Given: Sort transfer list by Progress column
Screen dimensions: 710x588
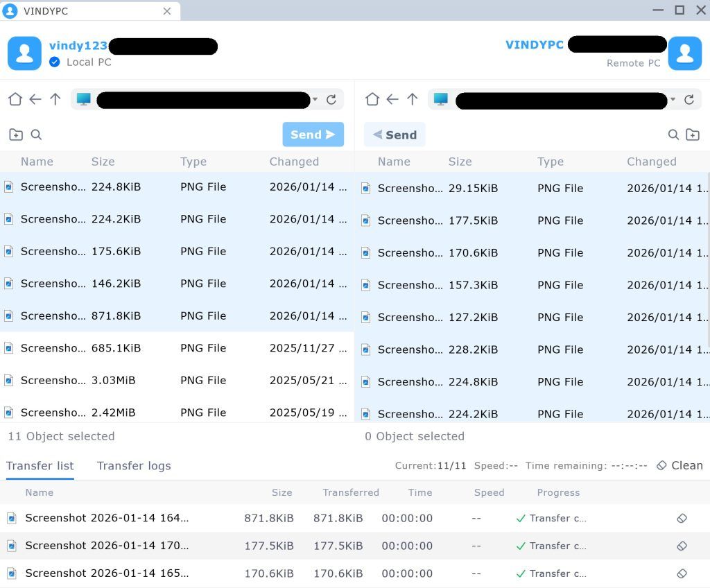Looking at the screenshot, I should click(x=558, y=492).
